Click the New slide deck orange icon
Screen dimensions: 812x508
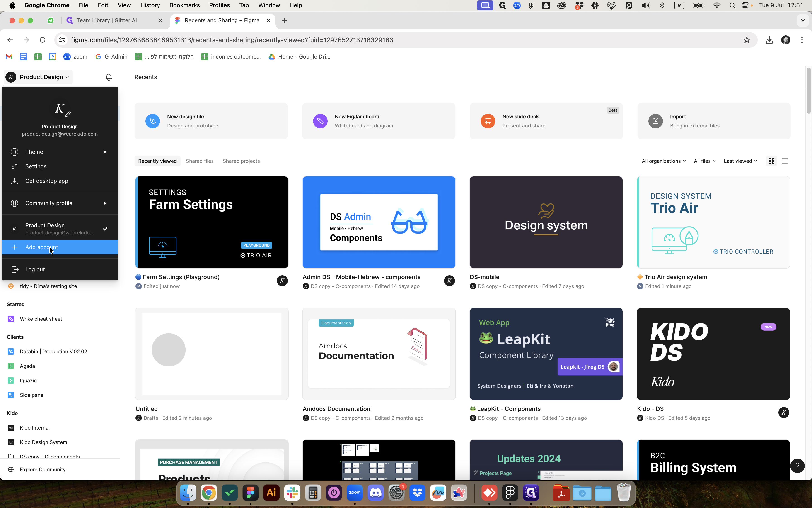[x=488, y=121]
